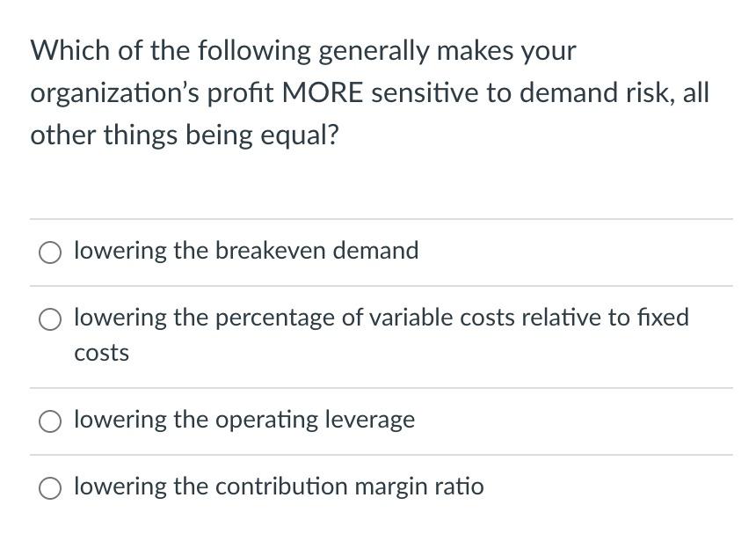This screenshot has height=549, width=756.
Task: Click the answer text lowering the operating leverage
Action: [244, 420]
